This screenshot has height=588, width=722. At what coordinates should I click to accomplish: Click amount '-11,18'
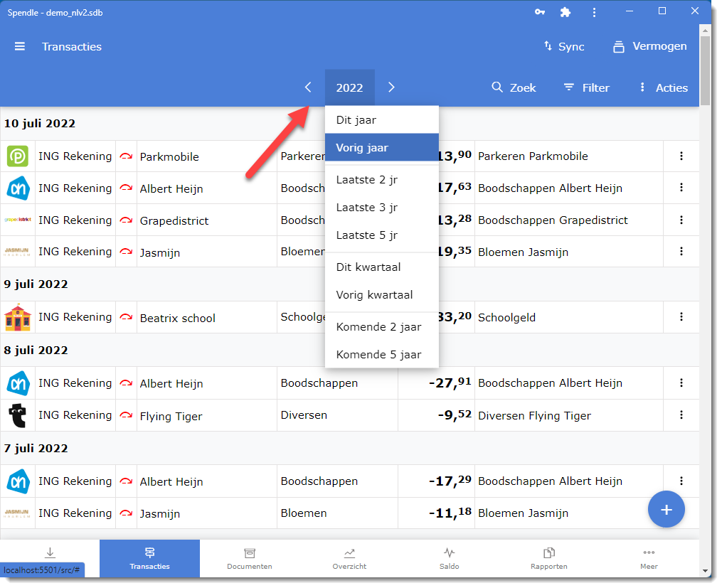[450, 513]
